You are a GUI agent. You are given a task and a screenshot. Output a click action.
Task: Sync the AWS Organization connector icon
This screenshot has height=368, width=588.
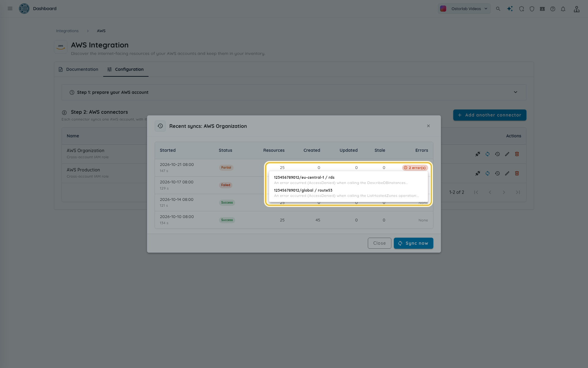tap(488, 154)
